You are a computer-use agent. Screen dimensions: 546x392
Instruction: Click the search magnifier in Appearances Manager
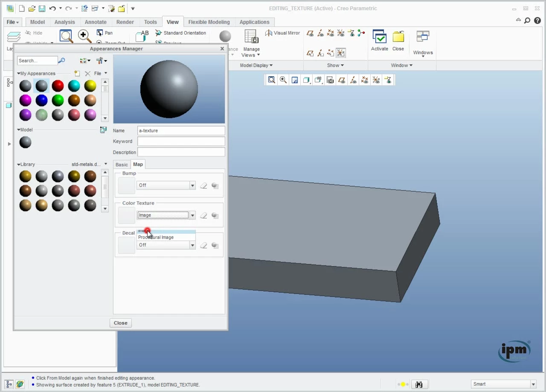[x=61, y=61]
